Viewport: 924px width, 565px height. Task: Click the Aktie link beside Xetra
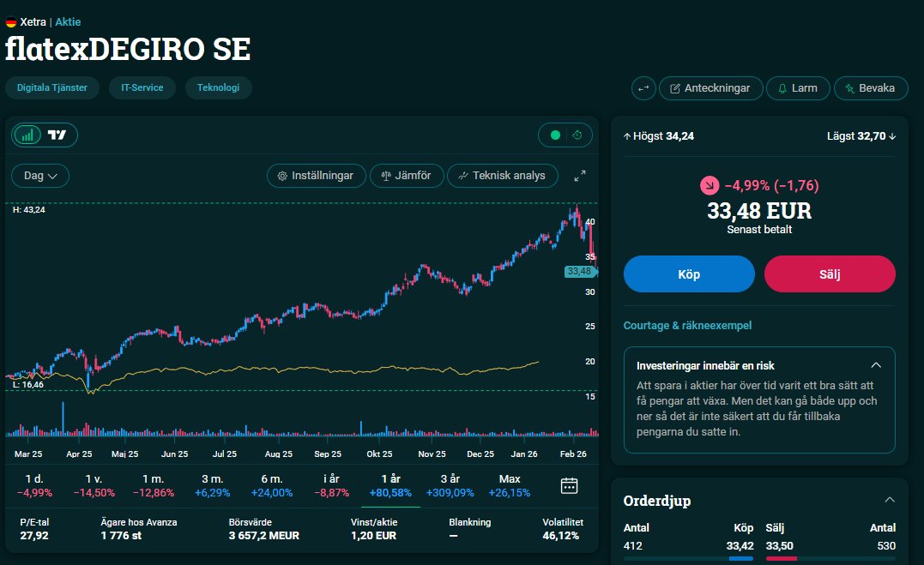click(x=68, y=21)
